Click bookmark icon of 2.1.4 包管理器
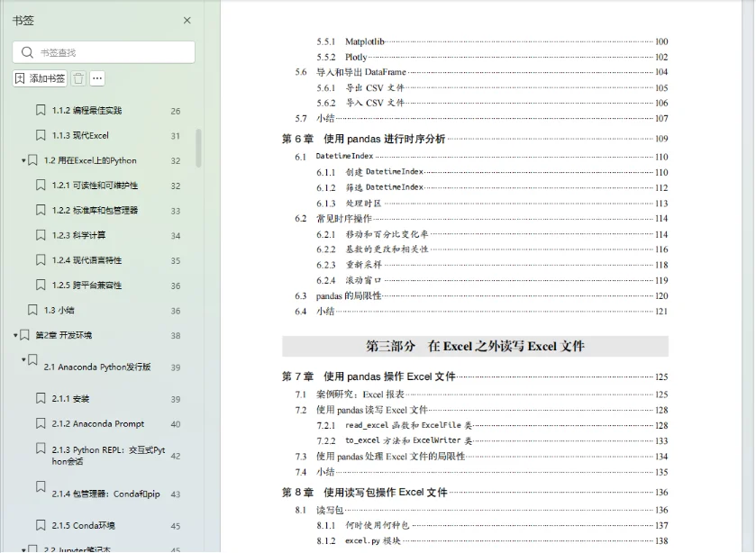Viewport: 756px width, 553px height. tap(41, 486)
